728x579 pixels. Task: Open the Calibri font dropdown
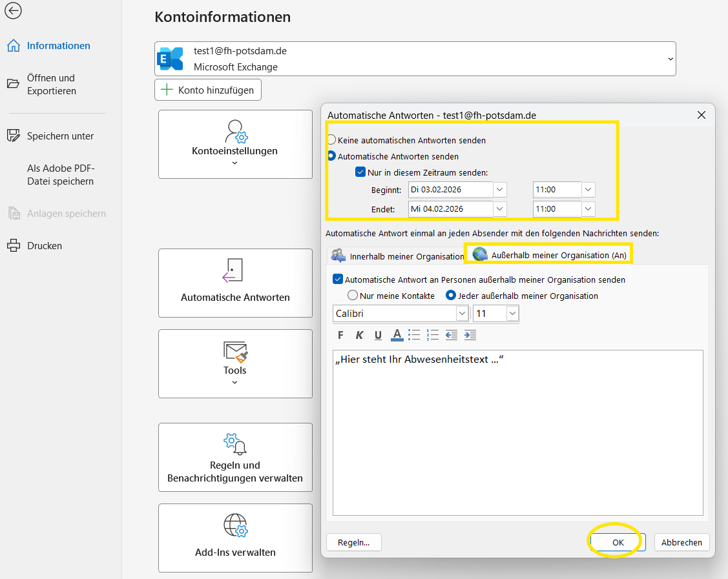click(x=462, y=314)
